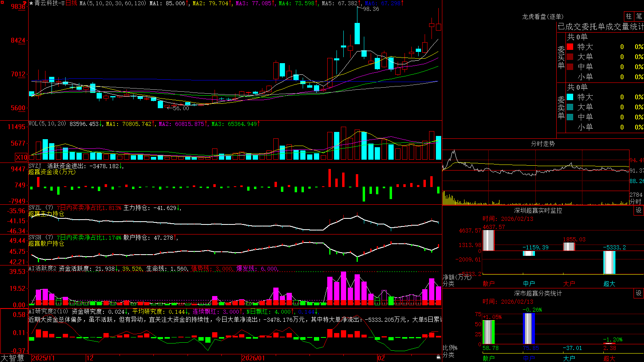Click the SVZL (7) indicator name
Image resolution: width=644 pixels, height=362 pixels.
pyautogui.click(x=41, y=208)
